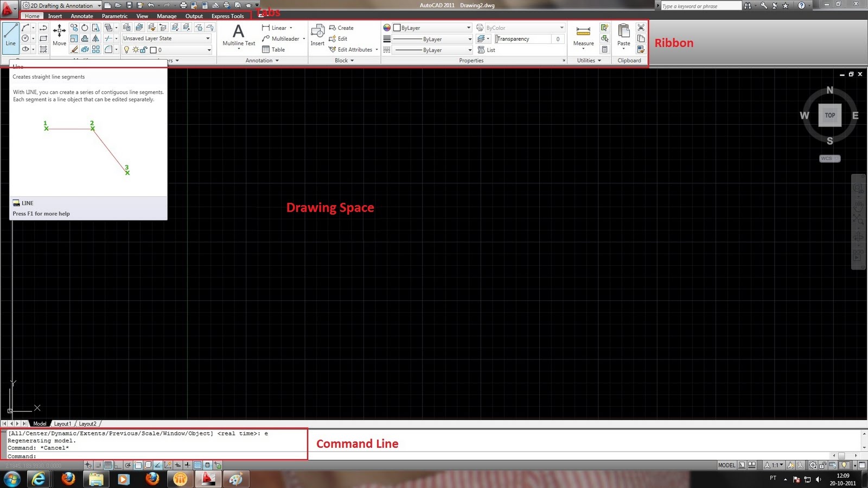Select the Rotate tool in Modify panel
The height and width of the screenshot is (488, 868).
[85, 28]
